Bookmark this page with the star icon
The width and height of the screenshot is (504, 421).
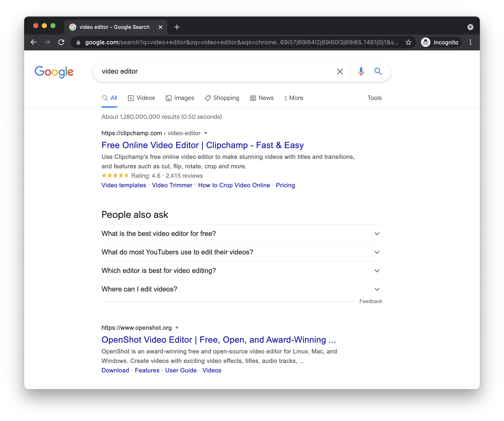408,42
